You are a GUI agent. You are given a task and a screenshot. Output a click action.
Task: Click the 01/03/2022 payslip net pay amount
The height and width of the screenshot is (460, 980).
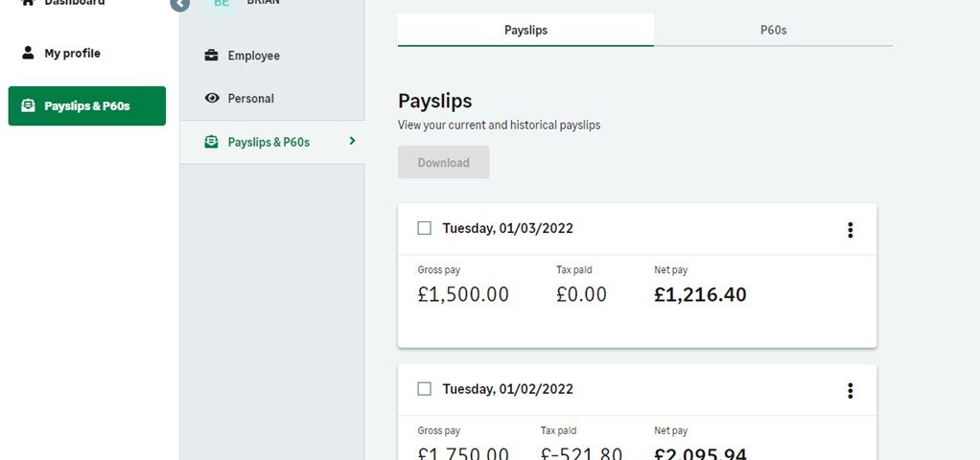(700, 294)
